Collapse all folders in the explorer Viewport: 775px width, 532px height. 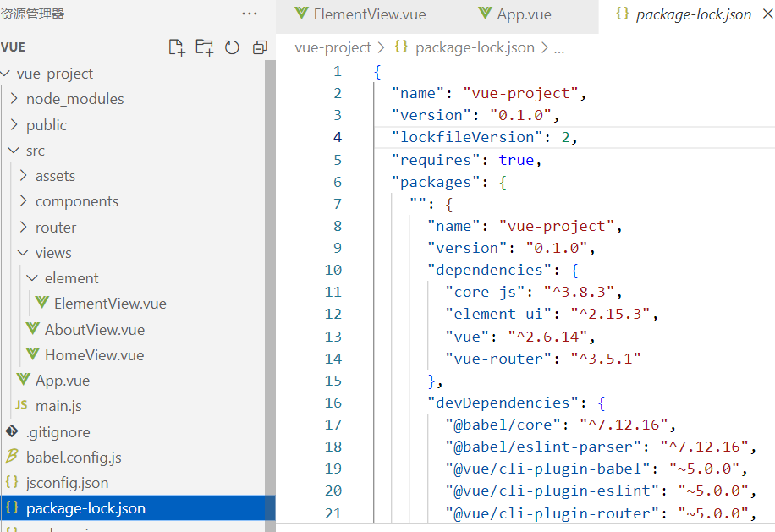[x=259, y=48]
